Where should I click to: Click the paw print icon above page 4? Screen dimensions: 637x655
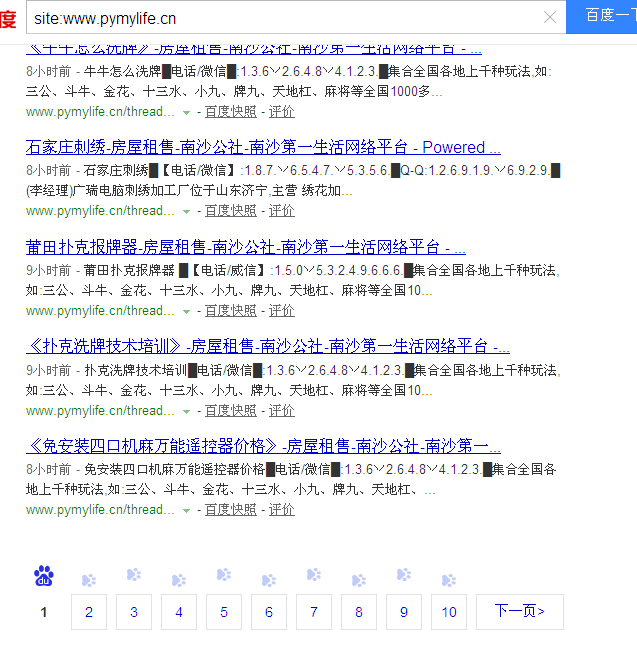(x=179, y=580)
